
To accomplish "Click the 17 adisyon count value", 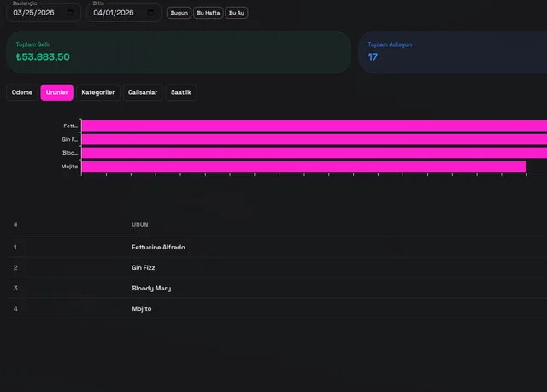I will coord(373,57).
